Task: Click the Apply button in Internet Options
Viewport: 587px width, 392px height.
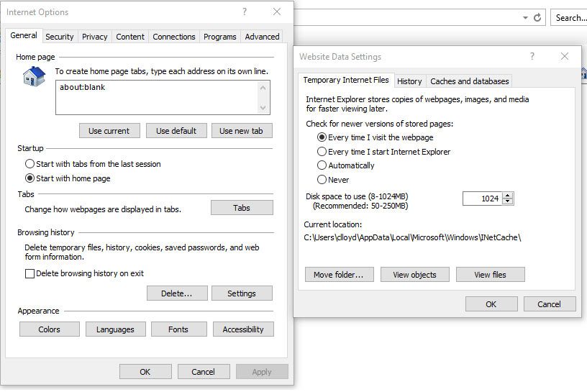Action: tap(262, 372)
